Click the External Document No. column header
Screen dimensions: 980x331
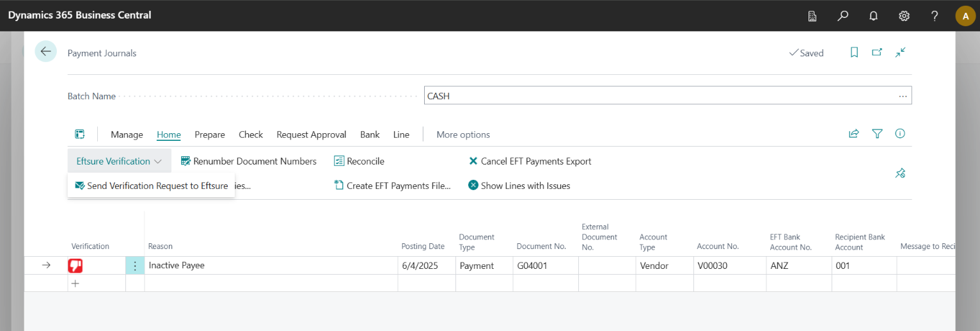point(599,237)
